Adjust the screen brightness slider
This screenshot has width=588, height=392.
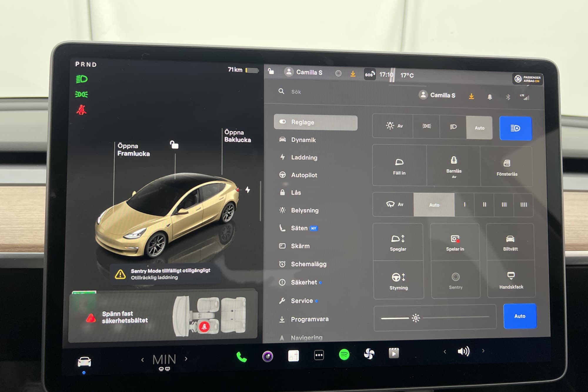[x=435, y=318]
